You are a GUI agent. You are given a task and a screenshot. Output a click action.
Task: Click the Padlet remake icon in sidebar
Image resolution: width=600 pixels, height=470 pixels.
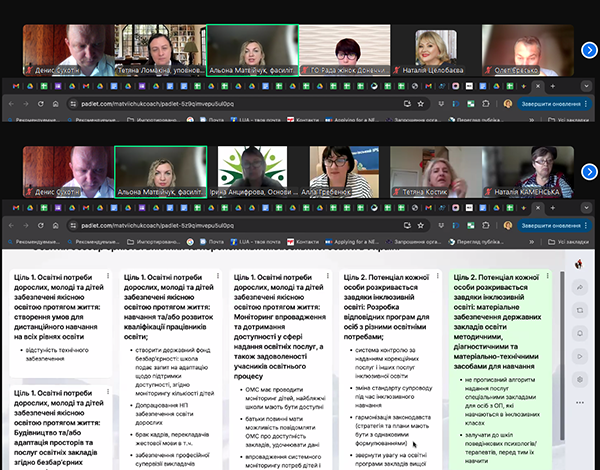pyautogui.click(x=580, y=310)
